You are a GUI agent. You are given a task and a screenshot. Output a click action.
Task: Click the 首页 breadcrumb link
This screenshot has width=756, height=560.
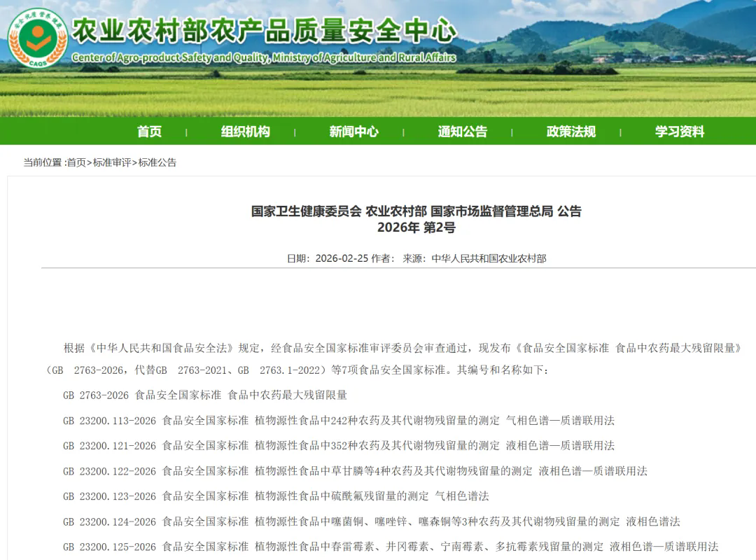(76, 162)
